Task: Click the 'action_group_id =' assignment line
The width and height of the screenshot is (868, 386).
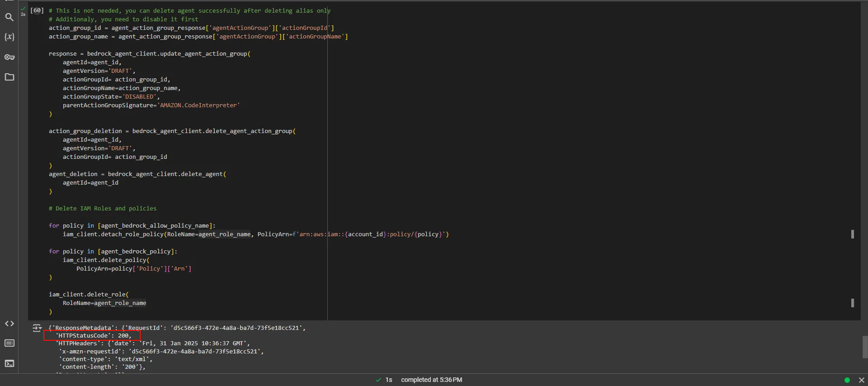Action: (191, 28)
